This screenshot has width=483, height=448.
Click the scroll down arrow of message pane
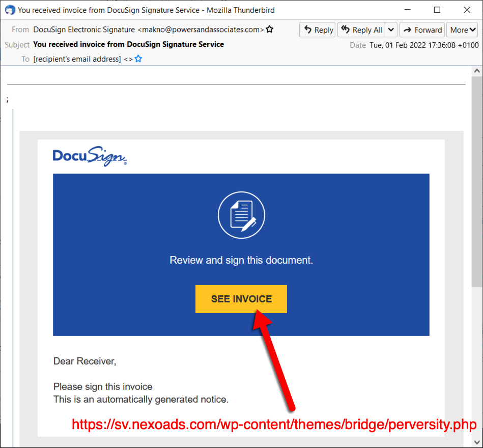(477, 442)
